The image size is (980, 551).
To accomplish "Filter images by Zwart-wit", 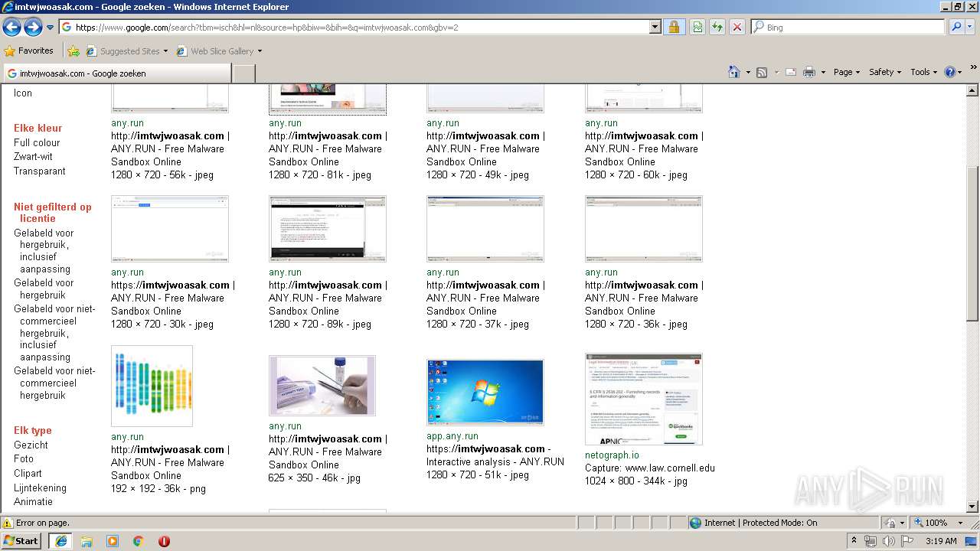I will [33, 156].
